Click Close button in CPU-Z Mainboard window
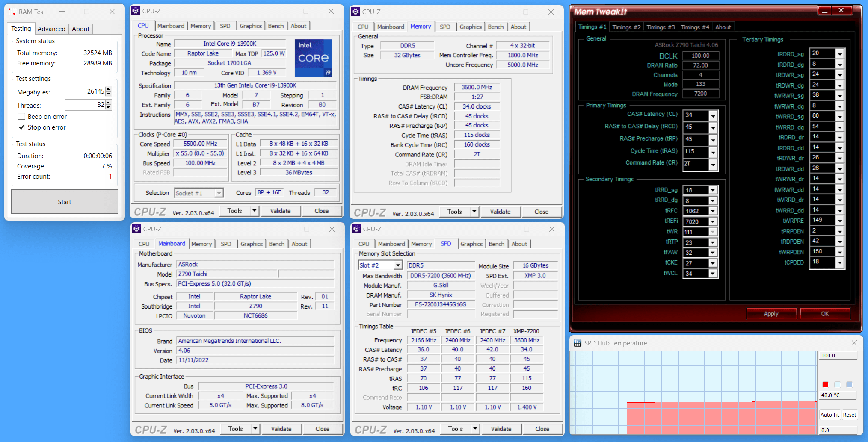 click(x=322, y=429)
